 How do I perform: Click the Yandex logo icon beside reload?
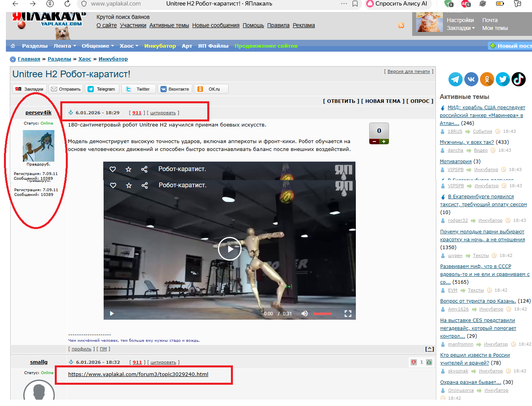[50, 4]
